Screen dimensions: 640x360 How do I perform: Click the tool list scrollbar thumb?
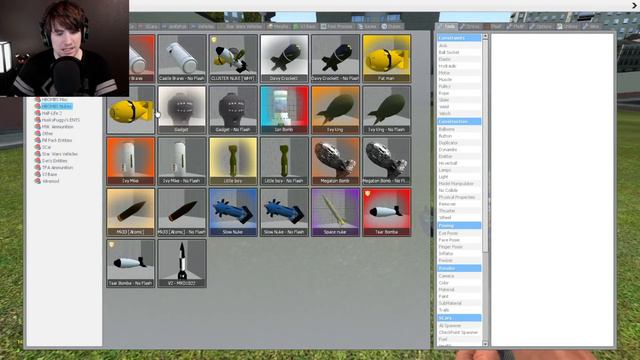click(485, 146)
